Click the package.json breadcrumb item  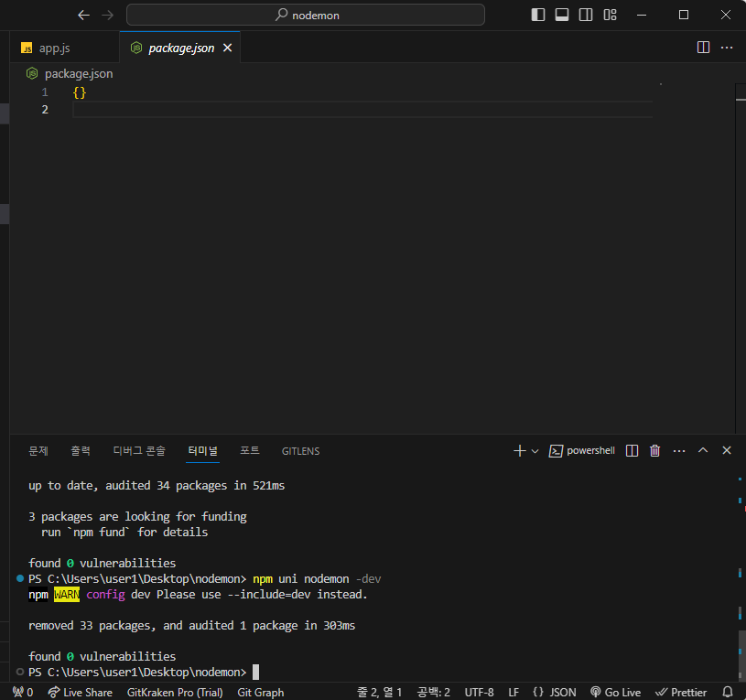click(70, 74)
